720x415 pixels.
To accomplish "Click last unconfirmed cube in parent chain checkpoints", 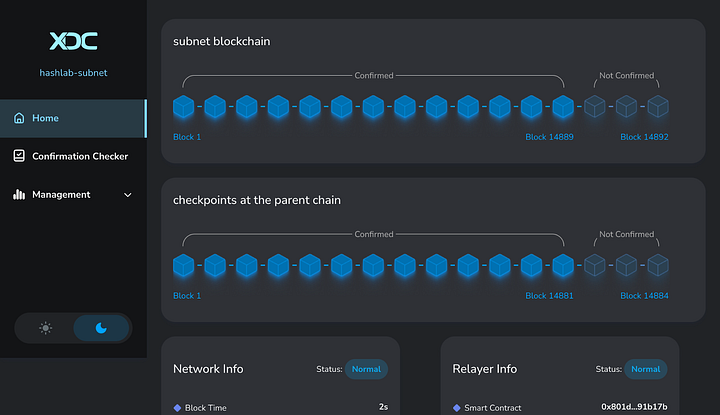I will 658,266.
